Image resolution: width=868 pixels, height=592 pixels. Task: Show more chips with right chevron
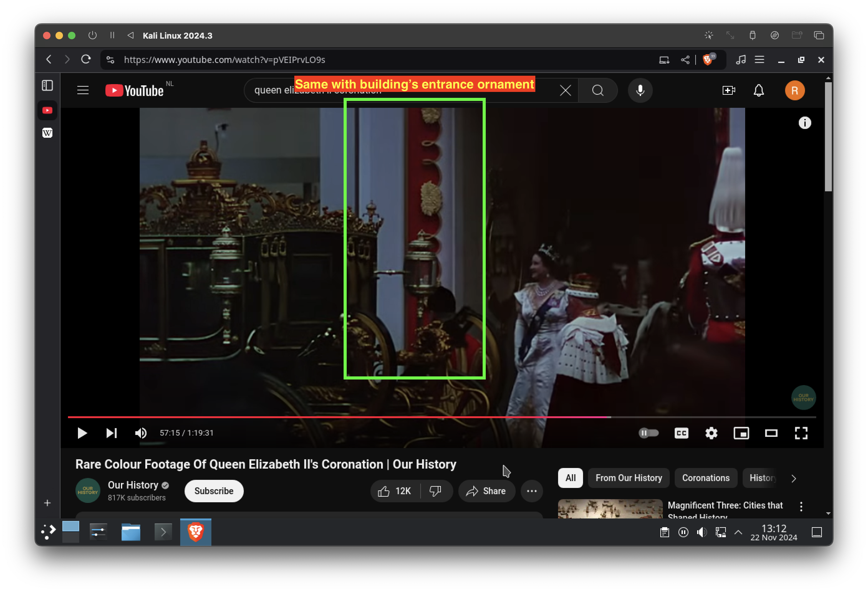tap(793, 478)
